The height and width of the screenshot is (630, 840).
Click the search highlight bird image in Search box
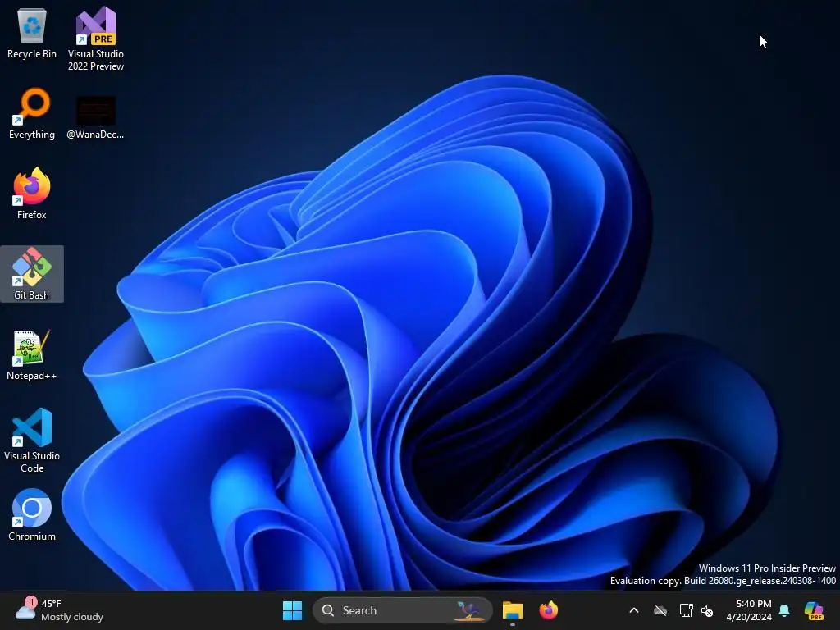pyautogui.click(x=468, y=610)
